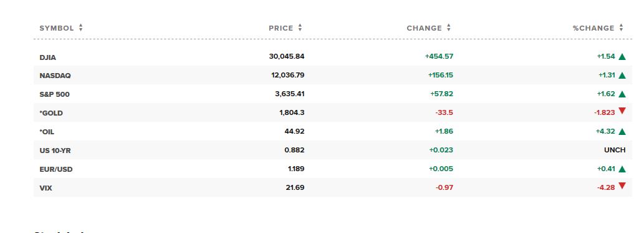Image resolution: width=644 pixels, height=233 pixels.
Task: Click the red down triangle beside VIX -4.28
Action: (x=622, y=186)
